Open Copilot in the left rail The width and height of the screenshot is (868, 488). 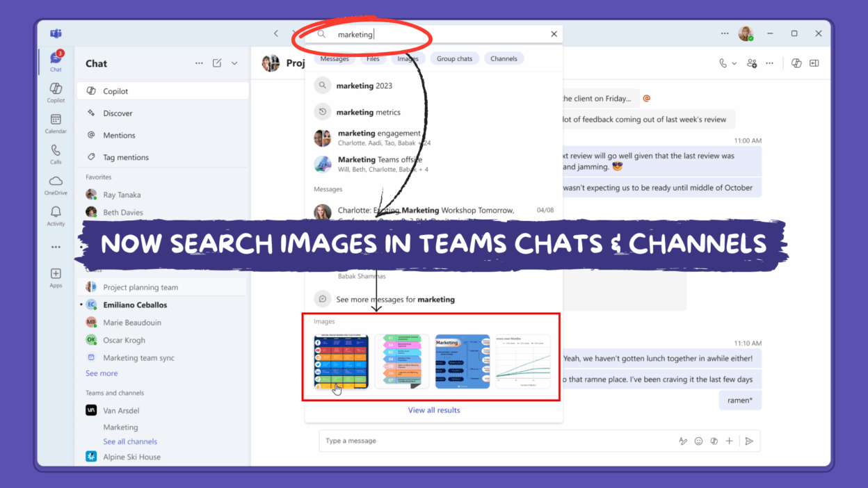[x=56, y=92]
